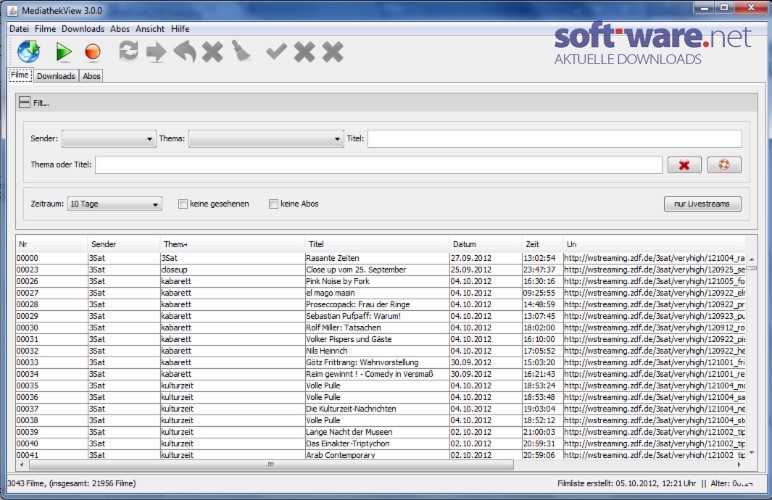Sort table by Thema column header
The width and height of the screenshot is (772, 500).
(232, 244)
